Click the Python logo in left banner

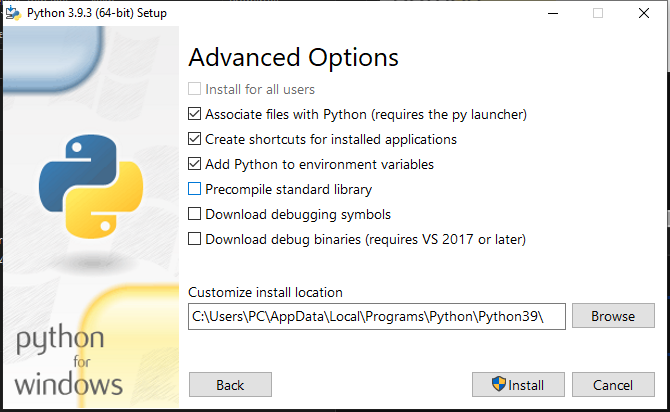point(91,186)
